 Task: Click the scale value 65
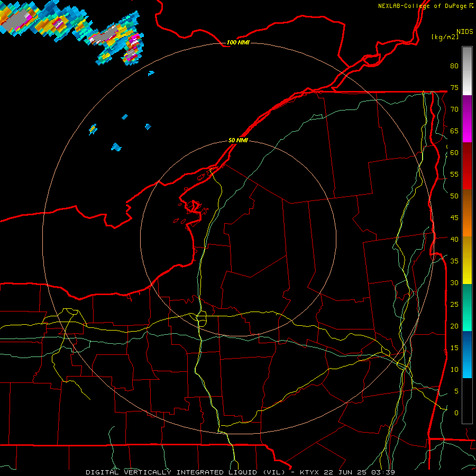pyautogui.click(x=454, y=131)
